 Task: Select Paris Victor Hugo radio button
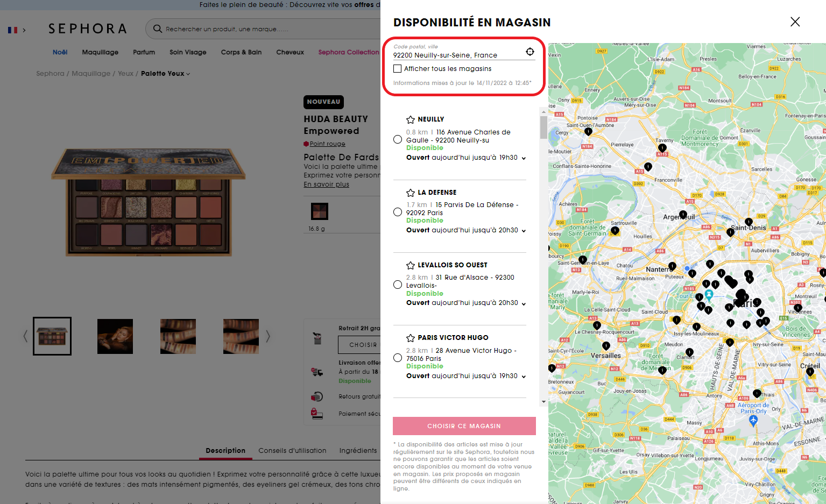(398, 358)
